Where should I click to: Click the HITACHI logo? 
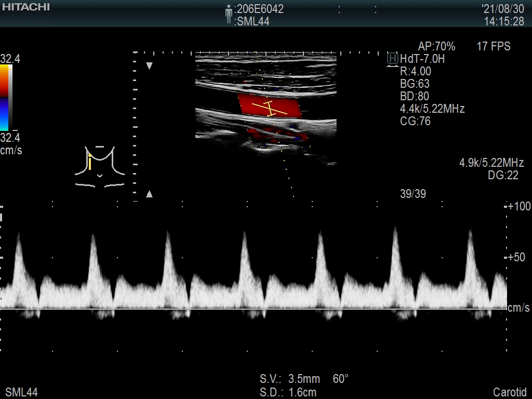click(x=26, y=7)
